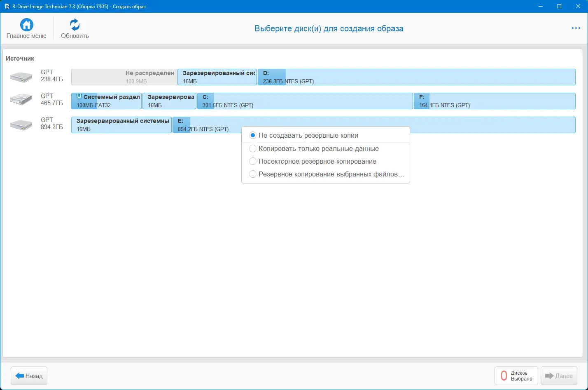Select partition F: 164.1ГБ NTFS
This screenshot has width=588, height=390.
click(x=495, y=101)
